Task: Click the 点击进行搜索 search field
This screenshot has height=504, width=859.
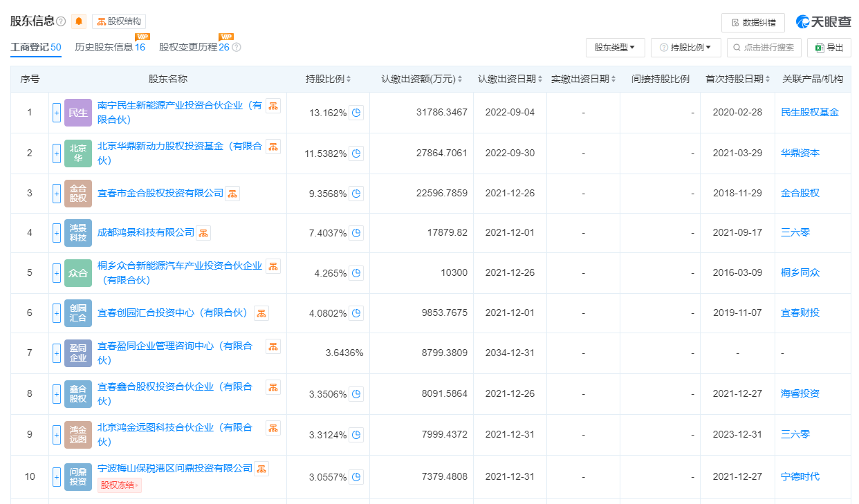Action: click(x=764, y=48)
